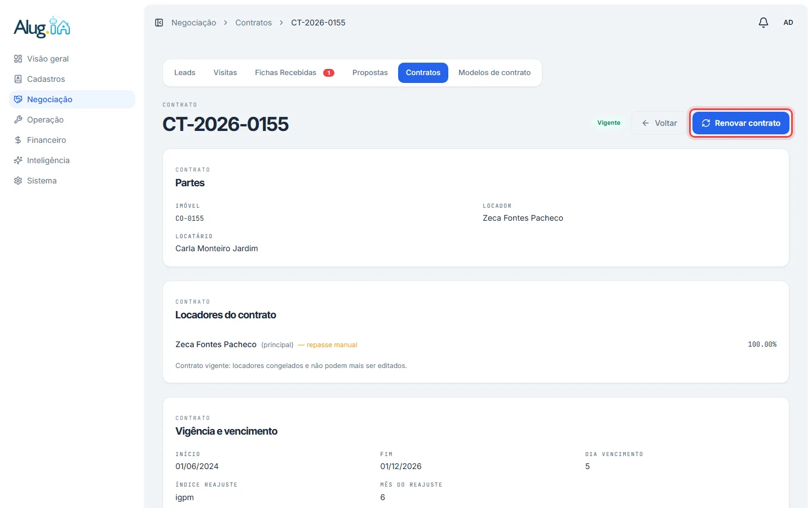Click the CT-2026-0155 breadcrumb item
812x508 pixels.
tap(318, 23)
